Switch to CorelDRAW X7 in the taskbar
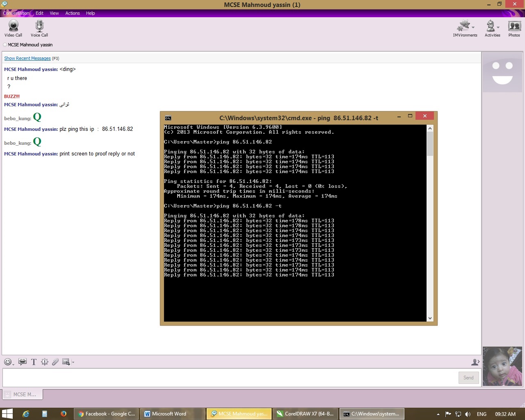The width and height of the screenshot is (525, 420). (x=305, y=414)
